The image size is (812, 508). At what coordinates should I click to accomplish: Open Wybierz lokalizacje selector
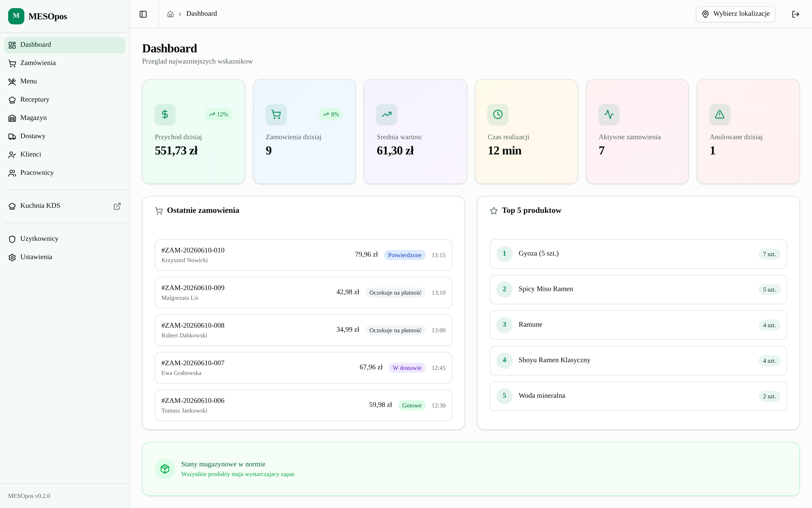(735, 14)
